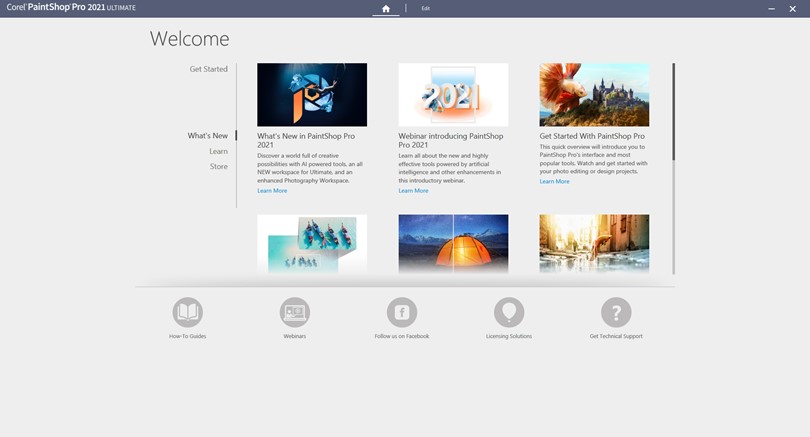This screenshot has height=437, width=810.
Task: Click the Follow us on Facebook label
Action: click(402, 336)
